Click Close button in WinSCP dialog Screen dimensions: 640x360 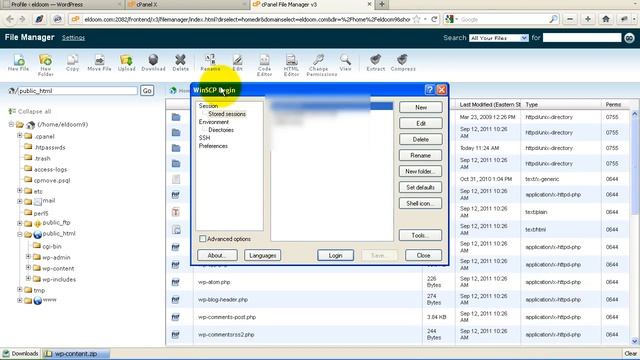click(424, 255)
